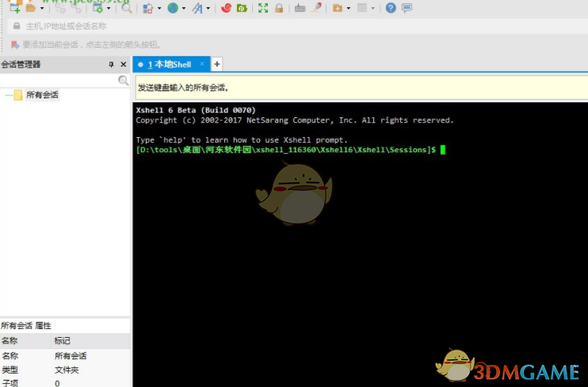The height and width of the screenshot is (387, 588).
Task: Click the highlighter pen icon
Action: 316,8
